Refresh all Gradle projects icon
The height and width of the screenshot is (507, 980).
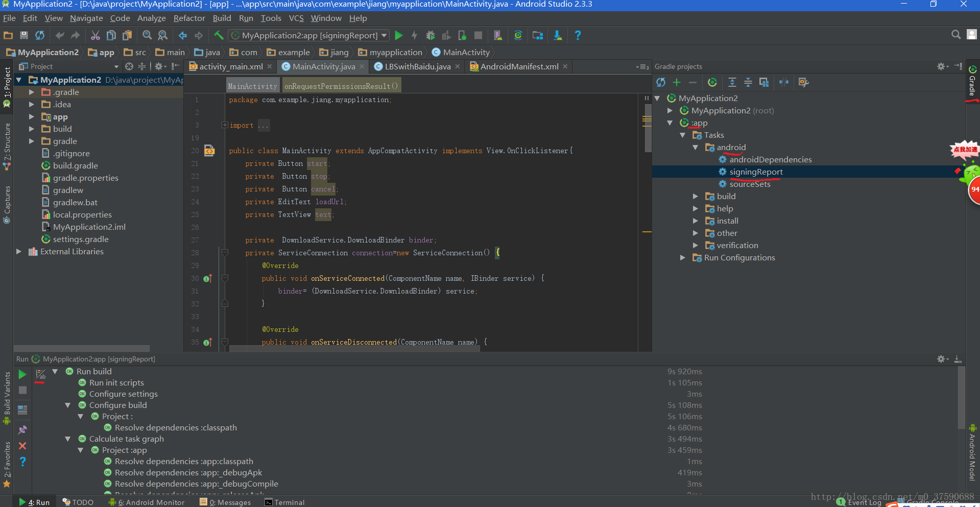pos(661,82)
